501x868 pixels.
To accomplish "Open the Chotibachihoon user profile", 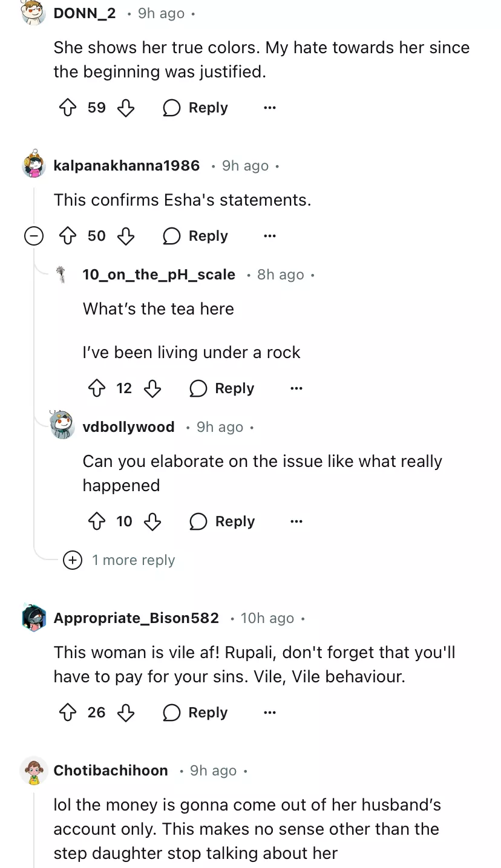I will tap(111, 770).
